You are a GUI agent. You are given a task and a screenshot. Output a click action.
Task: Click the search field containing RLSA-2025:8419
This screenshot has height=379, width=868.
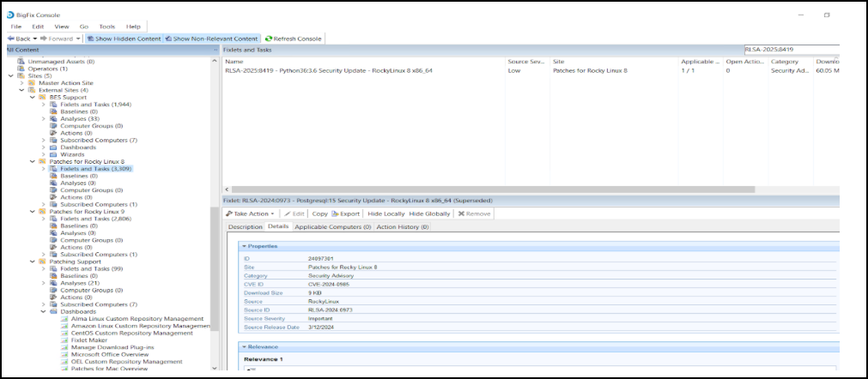(x=790, y=50)
